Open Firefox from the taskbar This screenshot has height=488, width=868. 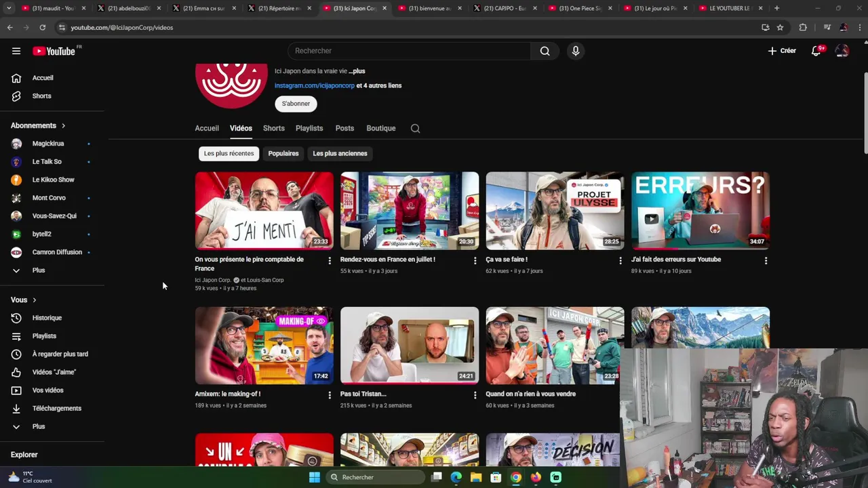[x=536, y=477]
